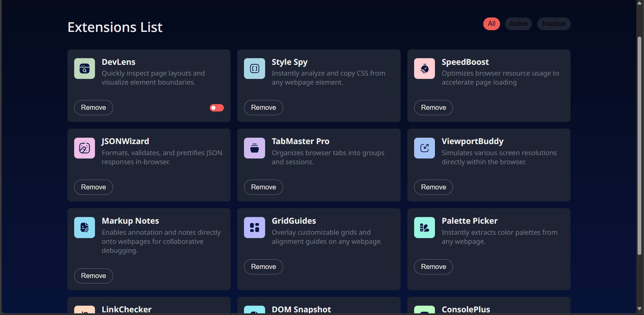Remove the Palette Picker extension
This screenshot has height=315, width=644.
(x=434, y=267)
